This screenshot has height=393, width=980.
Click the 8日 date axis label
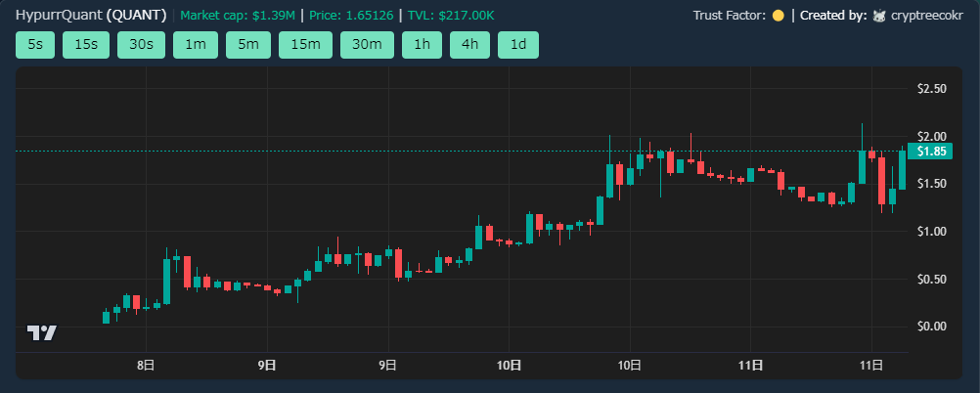pyautogui.click(x=147, y=365)
